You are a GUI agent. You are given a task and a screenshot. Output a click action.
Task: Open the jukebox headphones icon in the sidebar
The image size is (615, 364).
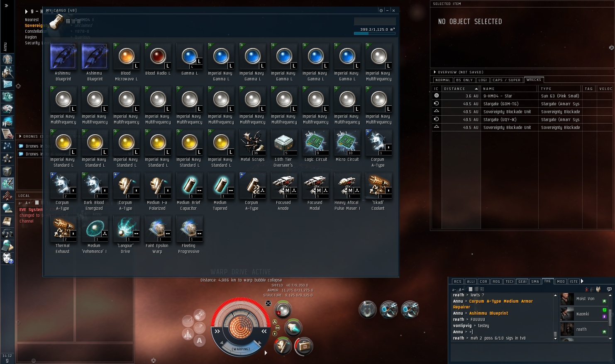(x=7, y=234)
